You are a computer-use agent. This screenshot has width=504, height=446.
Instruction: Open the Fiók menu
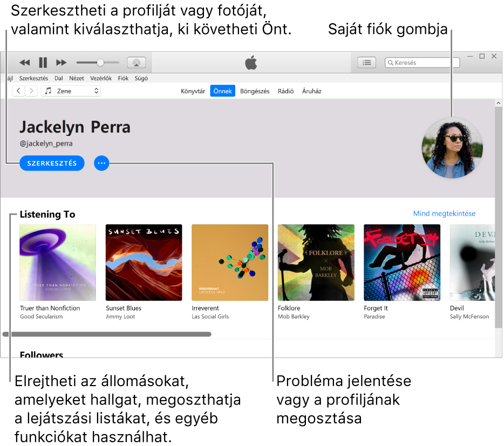[x=123, y=78]
